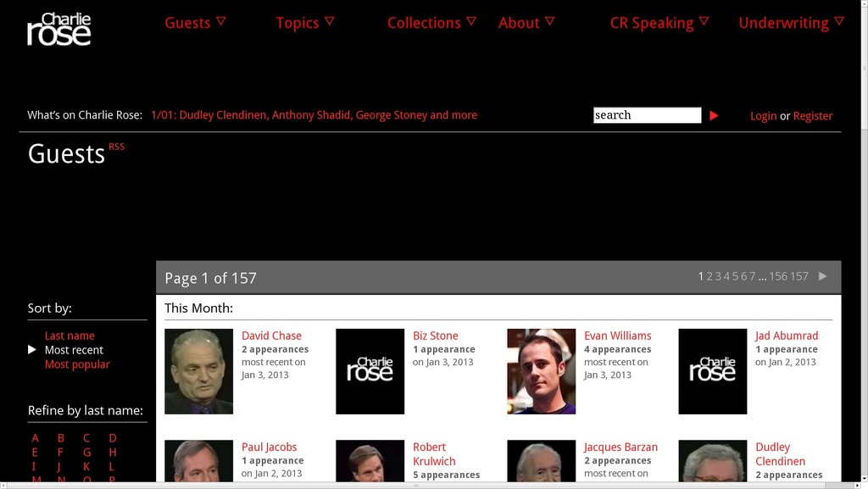
Task: Open Dudley Clendinen's photo thumbnail
Action: [x=712, y=461]
